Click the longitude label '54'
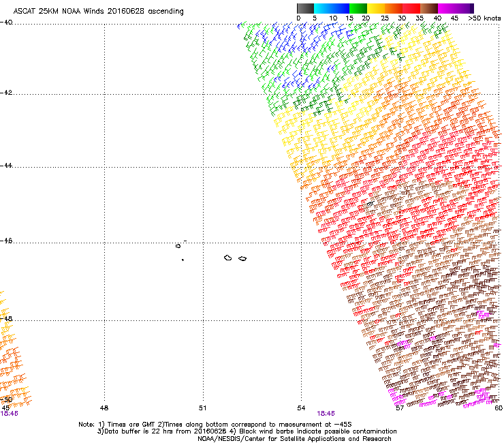Screen dimensions: 504x443 tap(301, 408)
